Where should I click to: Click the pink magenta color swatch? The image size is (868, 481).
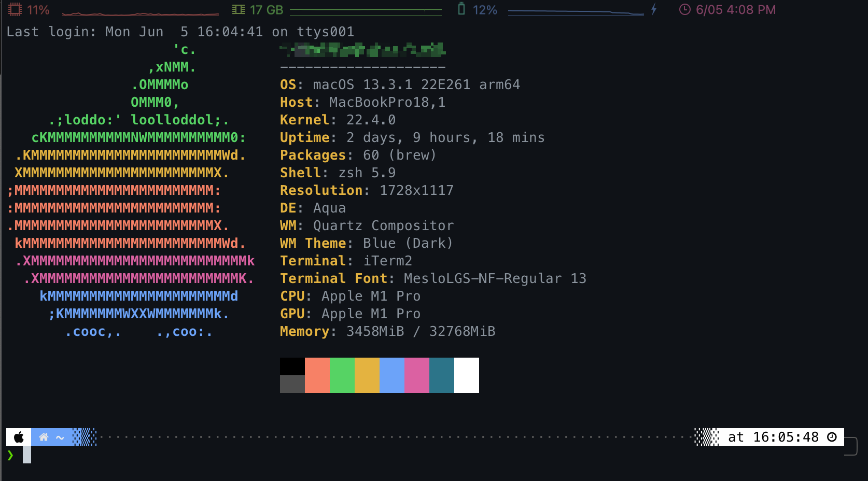pyautogui.click(x=417, y=375)
